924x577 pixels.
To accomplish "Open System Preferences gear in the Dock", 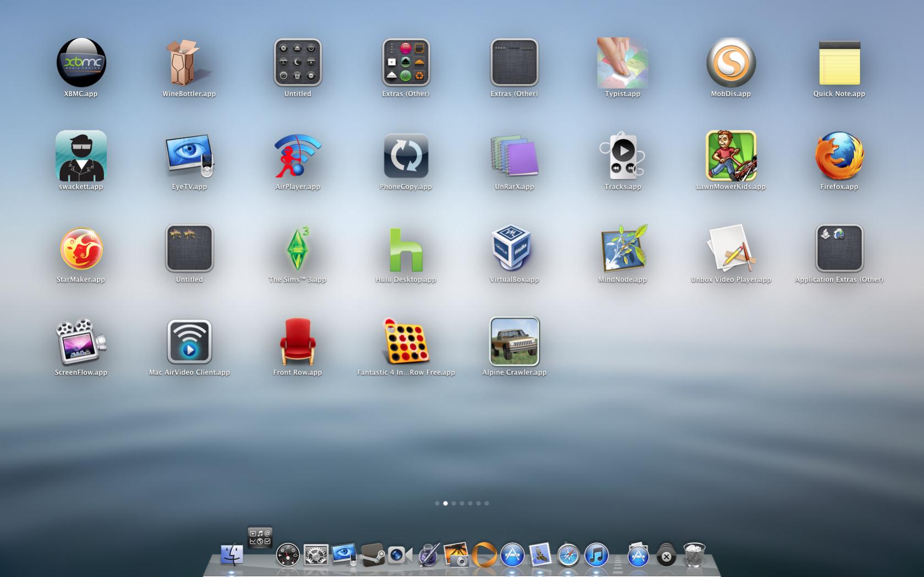I will coord(316,554).
